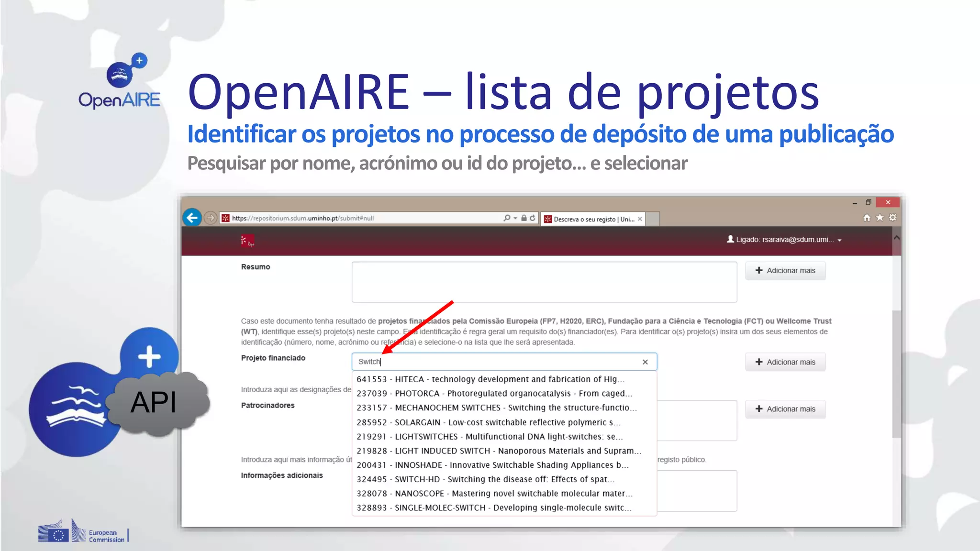Viewport: 980px width, 551px height.
Task: Click inside the Resumo text area
Action: click(544, 282)
